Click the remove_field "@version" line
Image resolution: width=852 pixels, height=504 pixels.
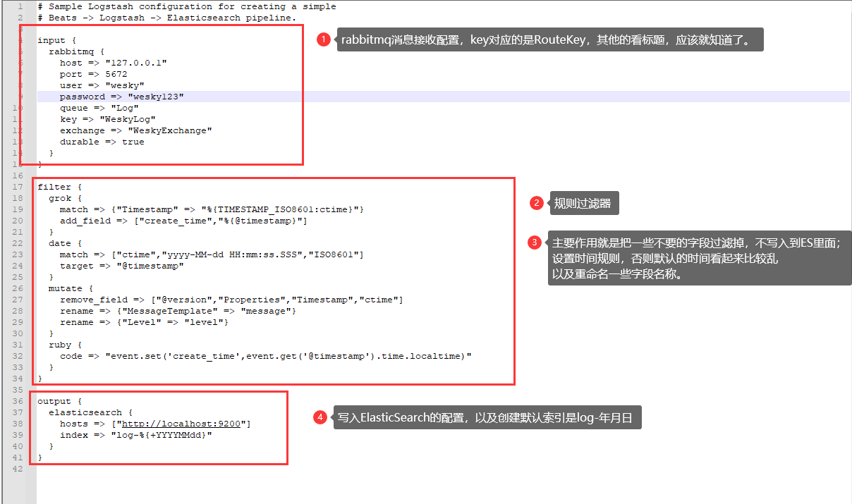(x=231, y=300)
